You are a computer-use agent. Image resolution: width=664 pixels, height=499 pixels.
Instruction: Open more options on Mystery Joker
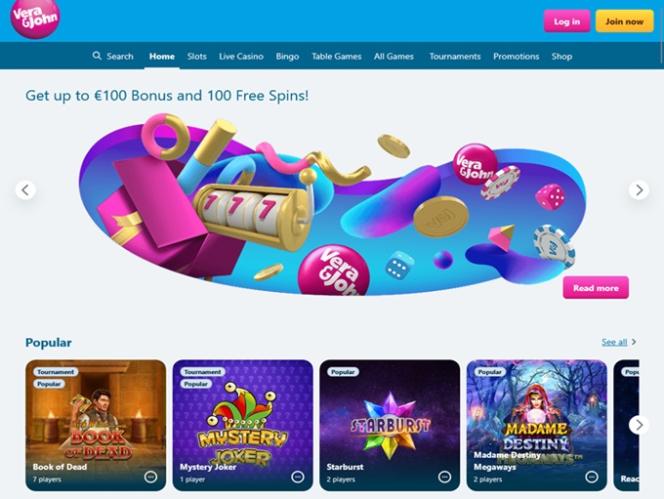(298, 477)
